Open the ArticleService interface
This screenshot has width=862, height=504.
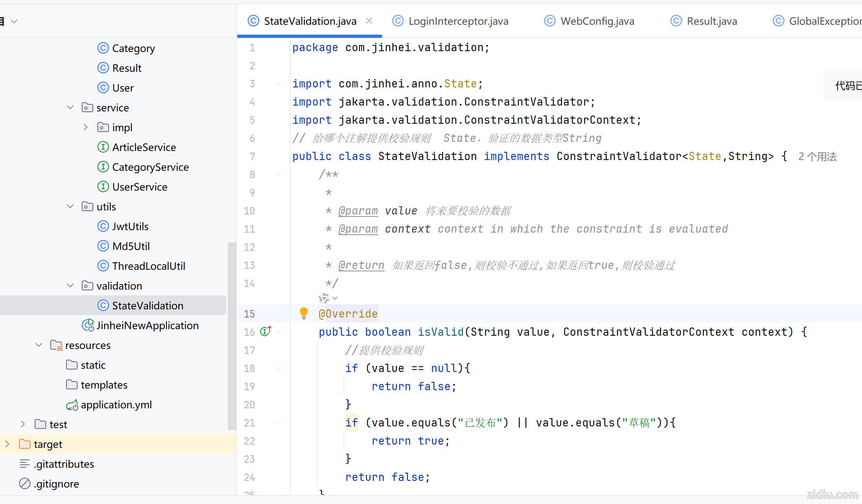(x=144, y=147)
